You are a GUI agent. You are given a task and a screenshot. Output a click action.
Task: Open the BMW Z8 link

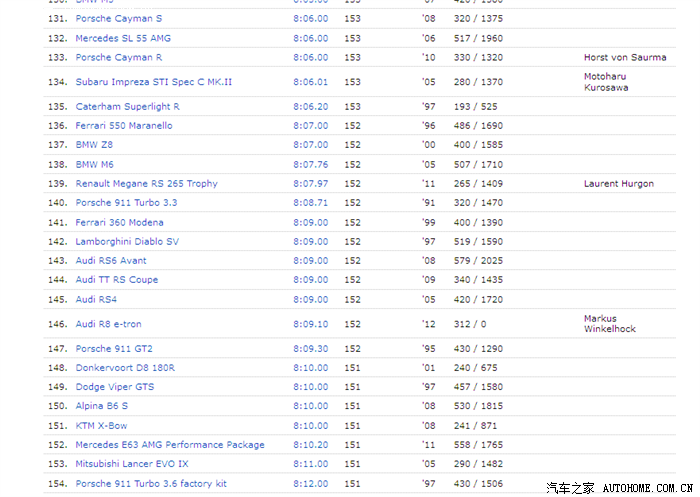click(94, 145)
